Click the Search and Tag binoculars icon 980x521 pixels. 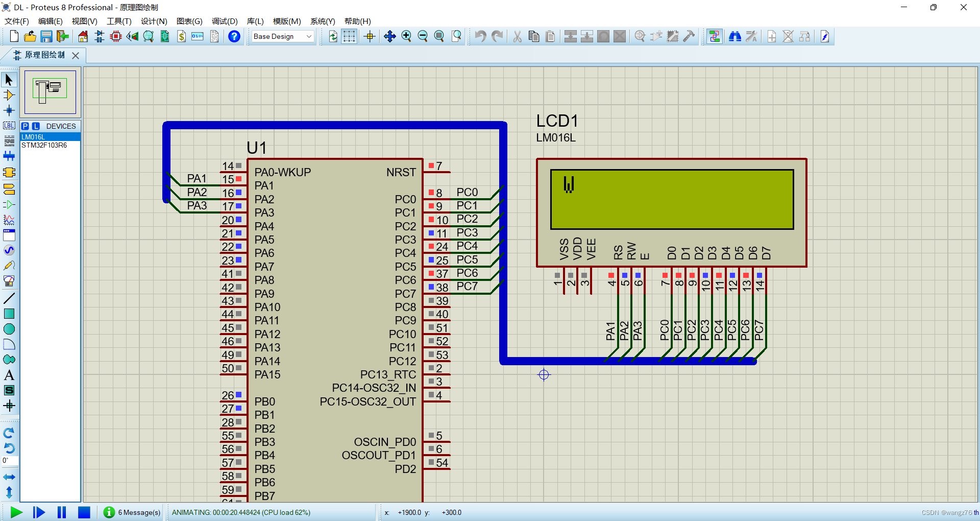pyautogui.click(x=735, y=36)
